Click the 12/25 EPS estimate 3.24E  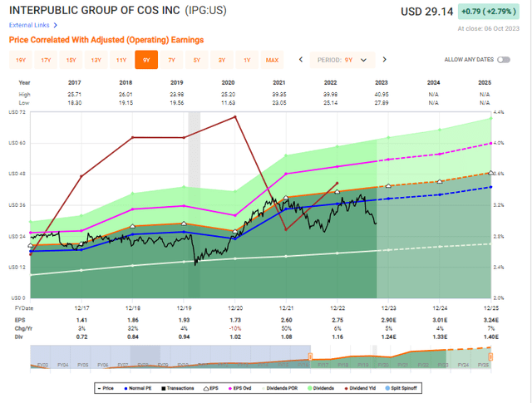point(490,320)
